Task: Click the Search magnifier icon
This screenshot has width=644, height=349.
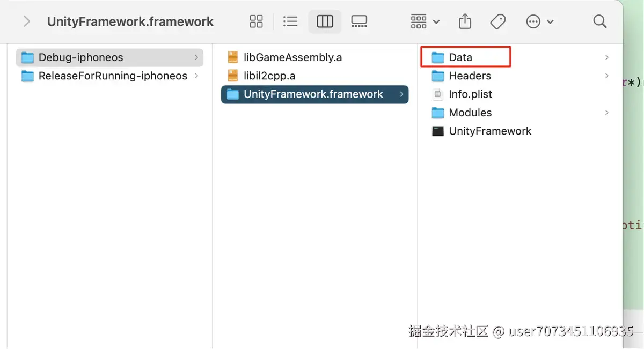Action: coord(599,21)
